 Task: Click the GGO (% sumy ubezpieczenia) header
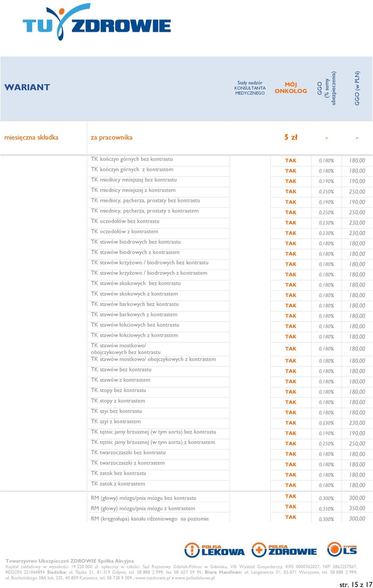click(326, 88)
